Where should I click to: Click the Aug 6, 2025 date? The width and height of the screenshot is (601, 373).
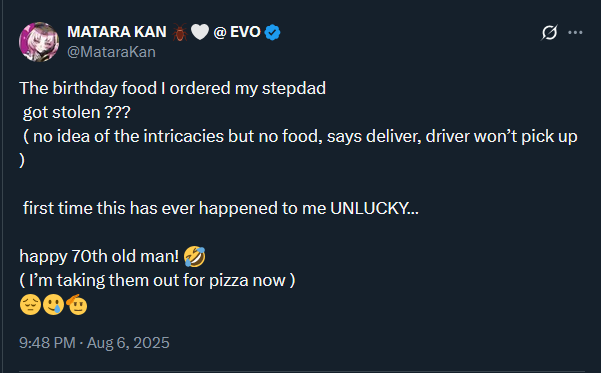pyautogui.click(x=128, y=343)
